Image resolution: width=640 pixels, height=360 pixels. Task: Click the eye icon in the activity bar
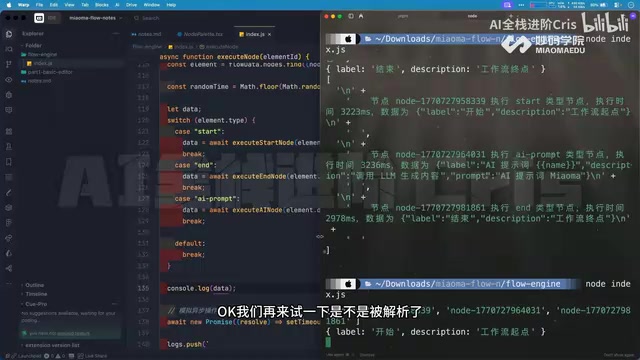tap(9, 80)
